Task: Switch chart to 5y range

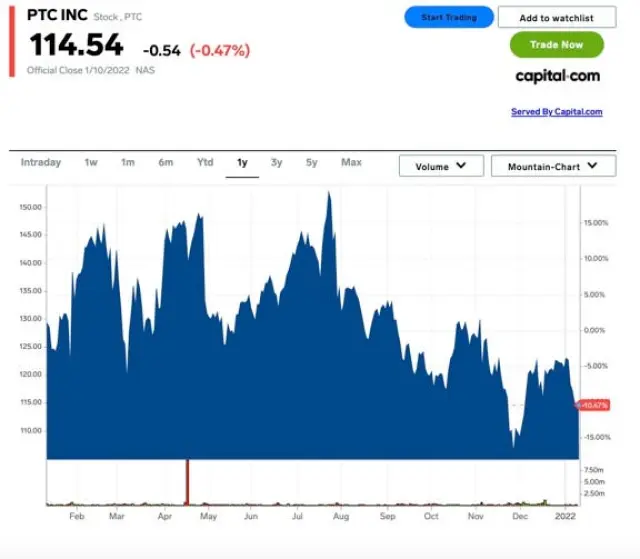Action: [x=312, y=163]
